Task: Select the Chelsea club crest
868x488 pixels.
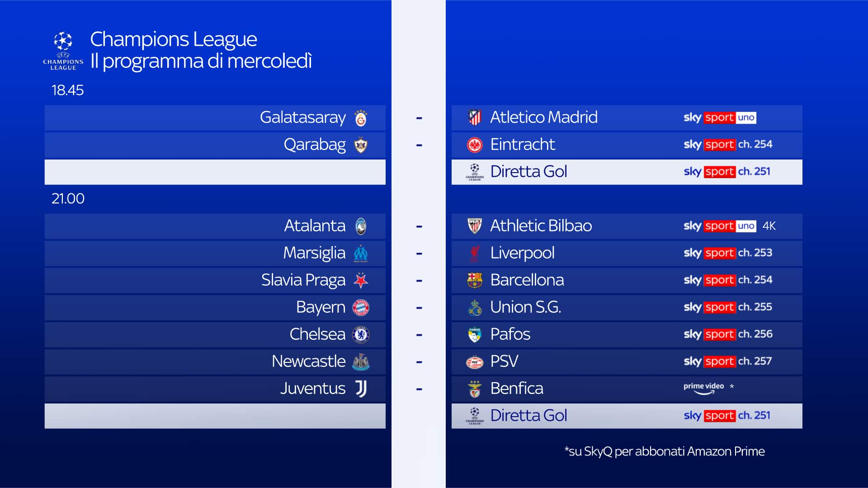Action: tap(361, 335)
